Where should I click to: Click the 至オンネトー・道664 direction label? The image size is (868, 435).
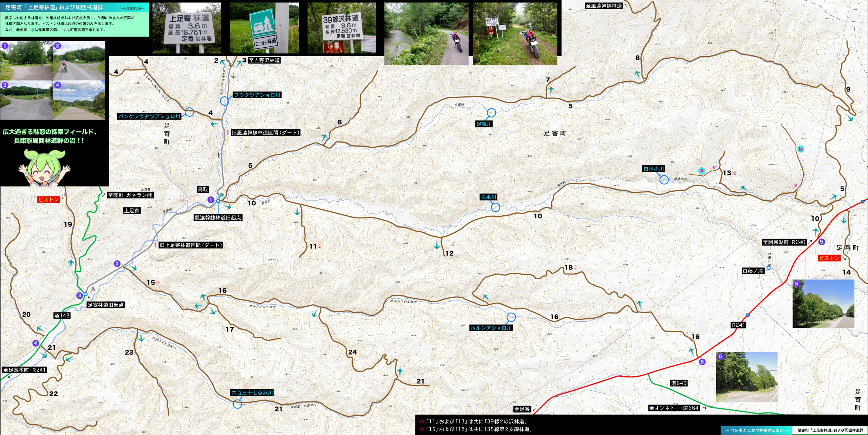click(x=674, y=408)
